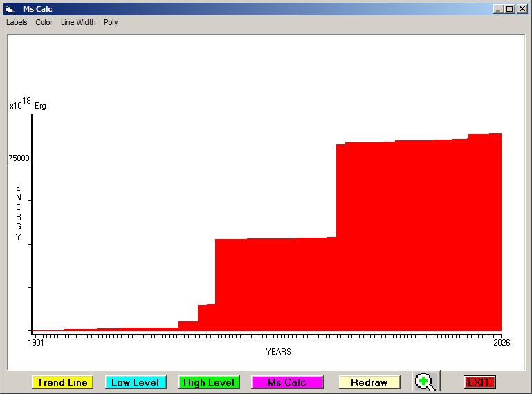Close the Ms Calc window
Image resolution: width=532 pixels, height=394 pixels.
pyautogui.click(x=522, y=9)
